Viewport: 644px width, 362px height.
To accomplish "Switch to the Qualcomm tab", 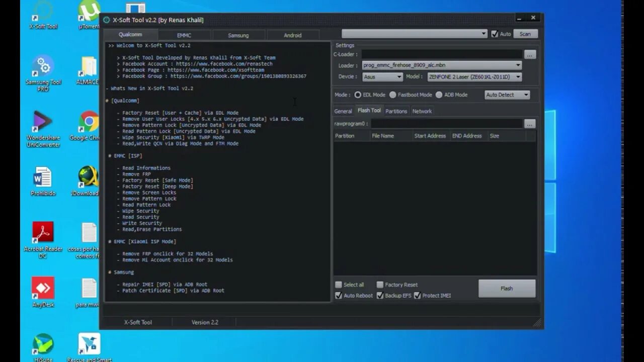I will tap(130, 35).
